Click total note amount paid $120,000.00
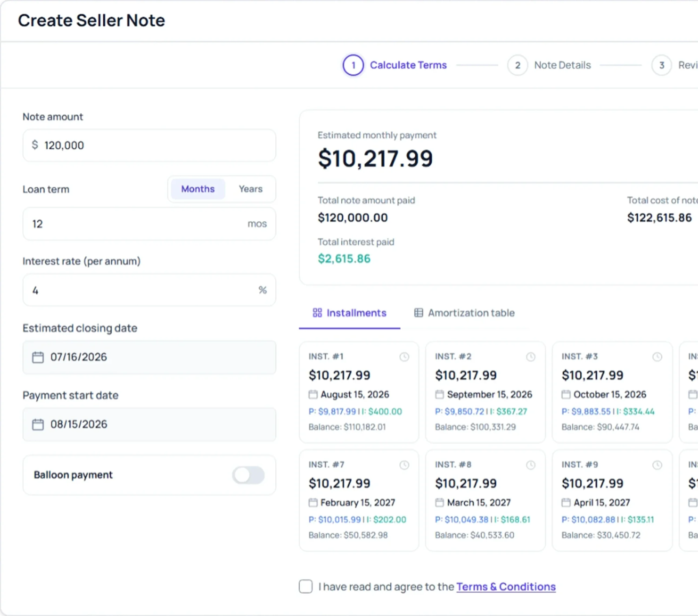698x616 pixels. (x=353, y=218)
